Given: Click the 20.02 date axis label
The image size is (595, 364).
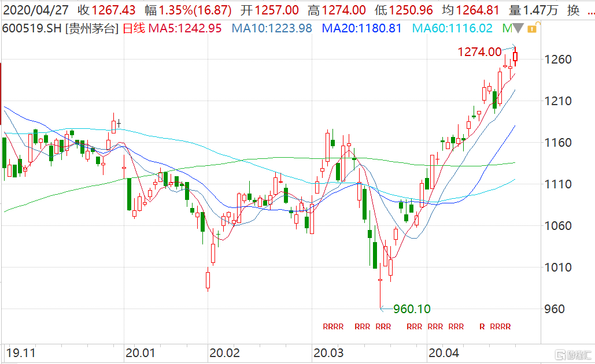Looking at the screenshot, I should click(224, 353).
